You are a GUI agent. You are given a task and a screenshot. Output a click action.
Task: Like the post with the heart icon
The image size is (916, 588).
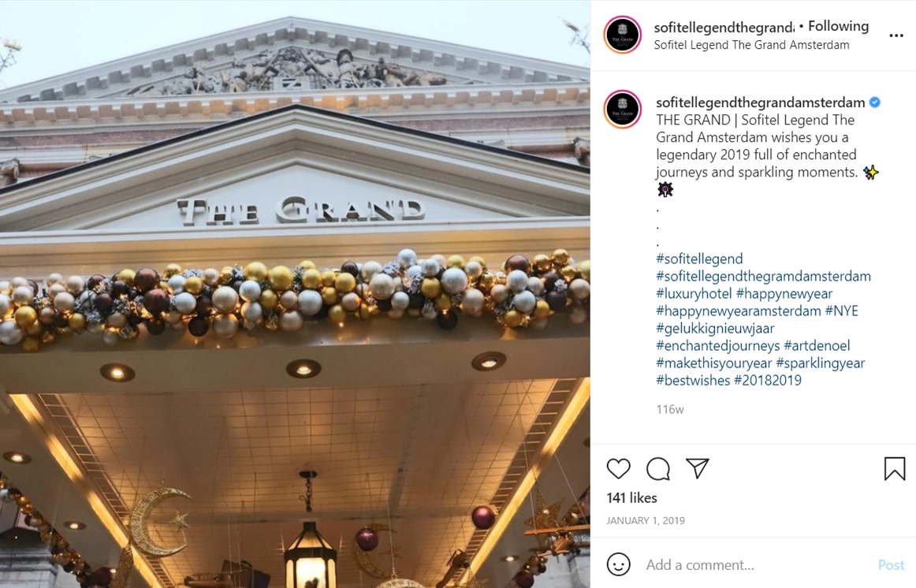pos(618,468)
